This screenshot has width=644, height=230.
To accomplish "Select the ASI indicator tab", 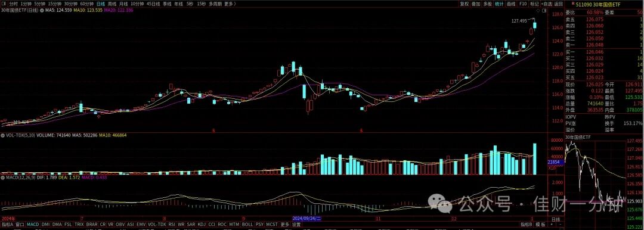I will (x=131, y=224).
